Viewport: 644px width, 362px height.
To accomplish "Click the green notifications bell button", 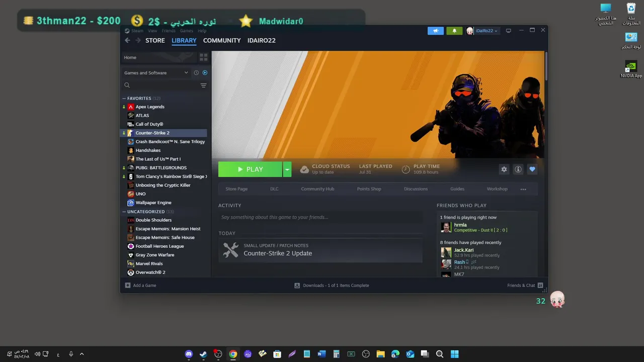I will [x=454, y=31].
